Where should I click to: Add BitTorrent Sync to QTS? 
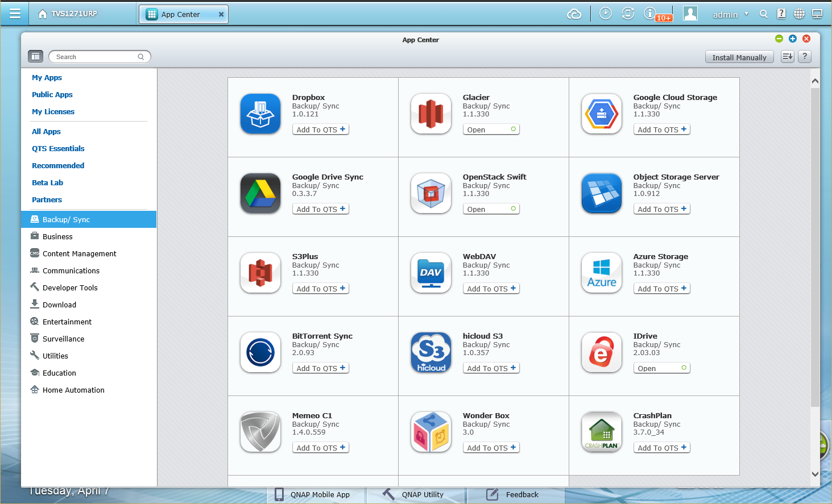coord(321,368)
